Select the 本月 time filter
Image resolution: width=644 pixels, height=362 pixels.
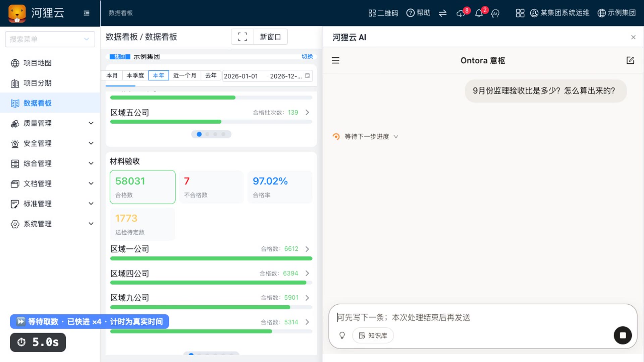(112, 75)
